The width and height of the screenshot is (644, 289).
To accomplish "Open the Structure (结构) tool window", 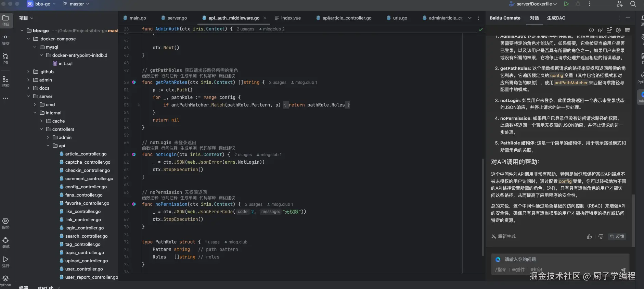I will (6, 82).
